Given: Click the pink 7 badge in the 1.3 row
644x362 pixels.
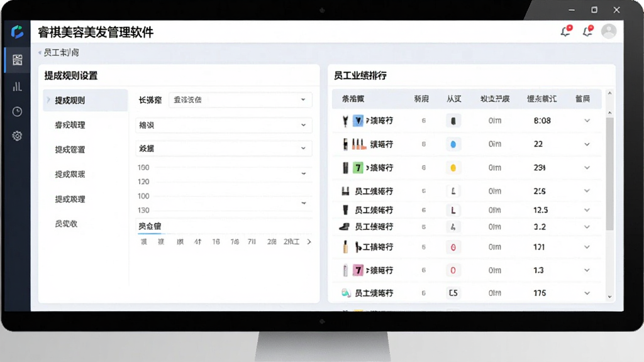Looking at the screenshot, I should pyautogui.click(x=358, y=270).
